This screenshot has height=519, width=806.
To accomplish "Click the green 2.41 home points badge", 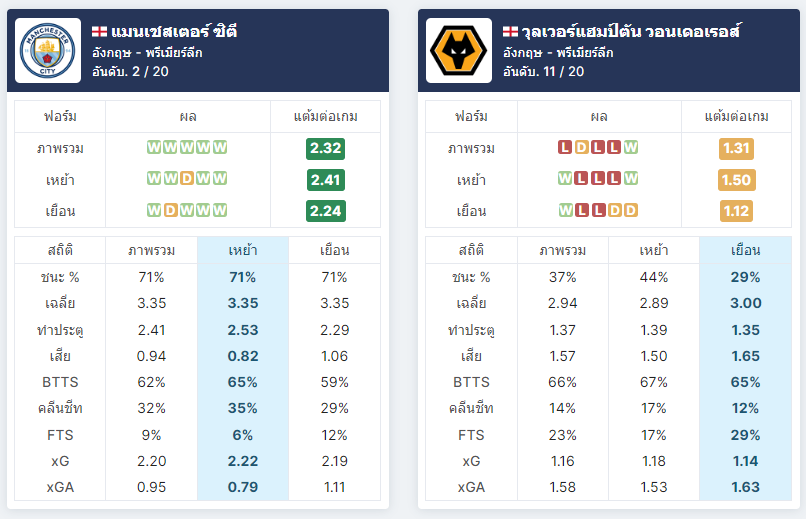I will pyautogui.click(x=325, y=180).
